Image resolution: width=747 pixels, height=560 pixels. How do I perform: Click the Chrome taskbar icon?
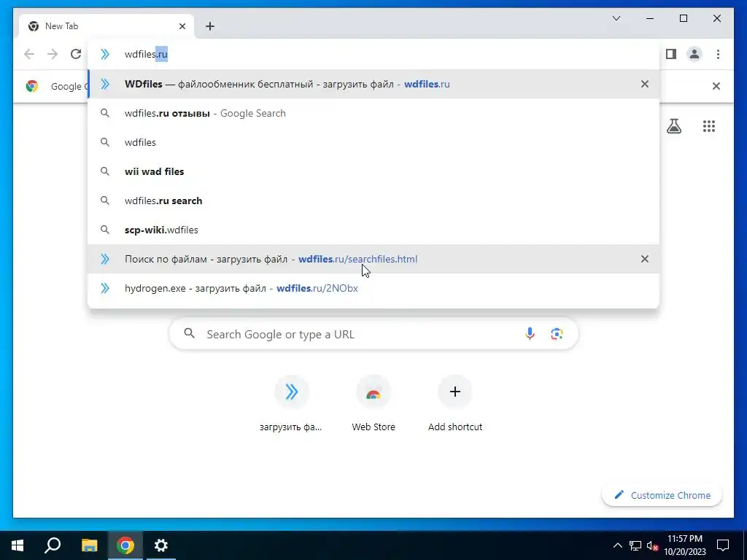[125, 545]
